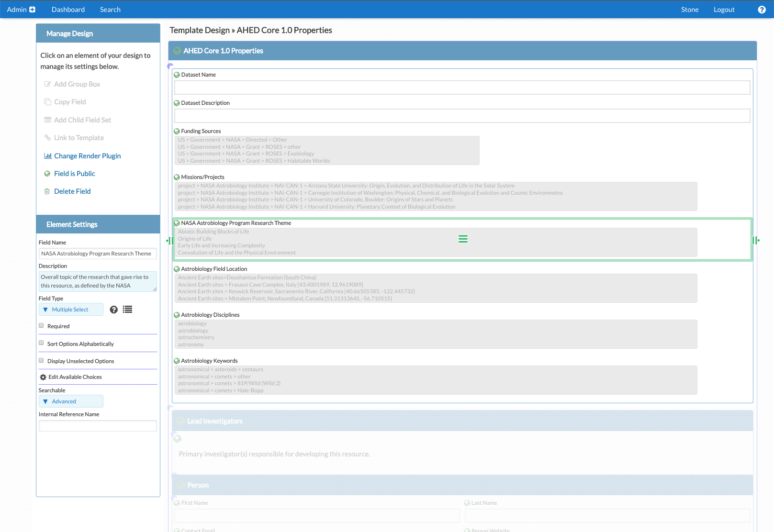This screenshot has height=532, width=774.
Task: Select the Frasassi Cave Complex, Italy location option
Action: tap(270, 285)
